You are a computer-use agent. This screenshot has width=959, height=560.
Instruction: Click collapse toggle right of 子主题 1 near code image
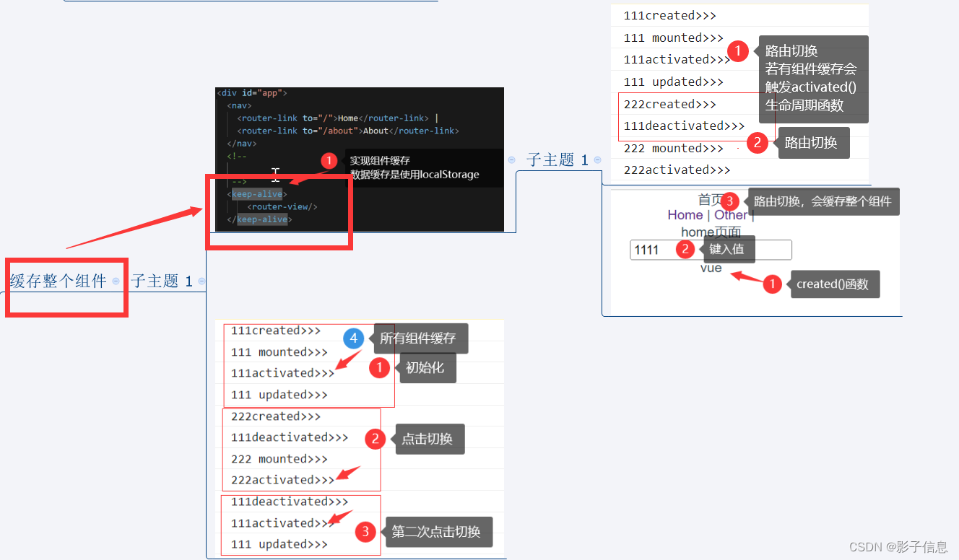(x=597, y=160)
